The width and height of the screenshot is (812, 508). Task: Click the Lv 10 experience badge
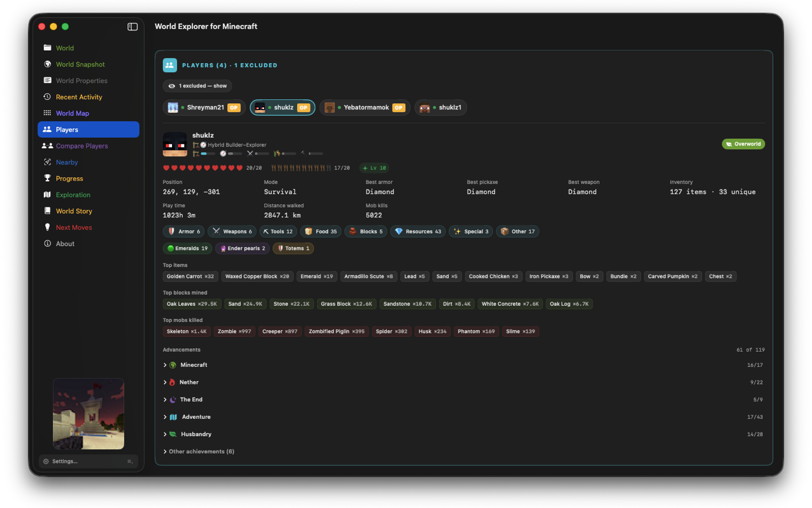374,168
